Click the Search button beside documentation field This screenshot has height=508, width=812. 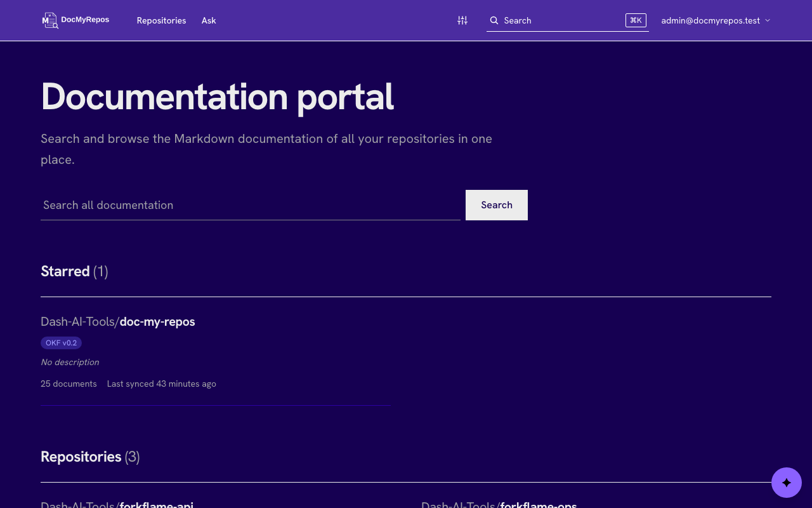tap(497, 205)
